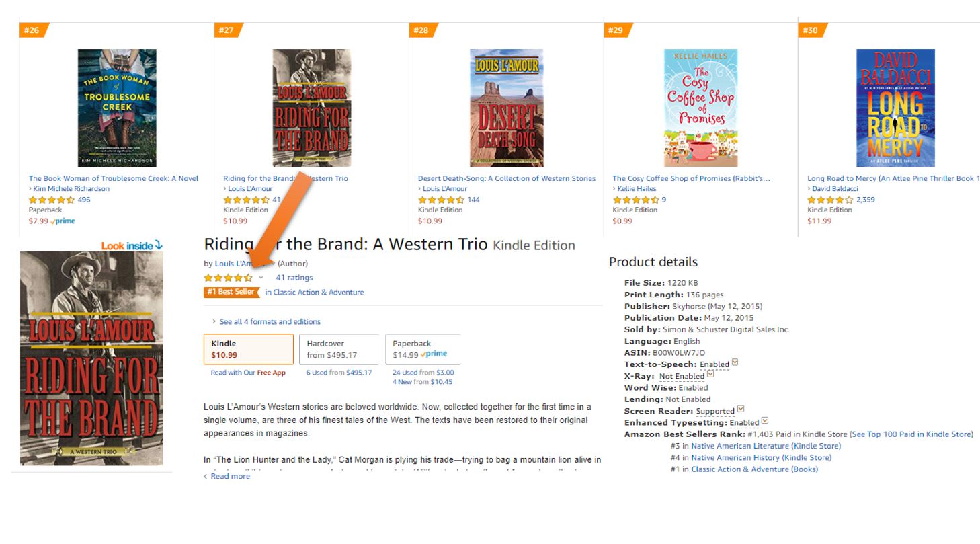Expand the Screen Reader Supported arrow
The height and width of the screenshot is (544, 980).
pyautogui.click(x=741, y=410)
